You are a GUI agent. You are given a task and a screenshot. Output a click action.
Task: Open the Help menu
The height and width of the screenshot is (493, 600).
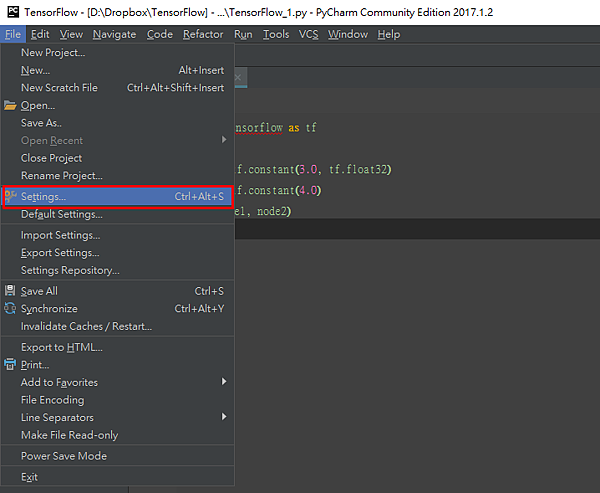click(389, 34)
